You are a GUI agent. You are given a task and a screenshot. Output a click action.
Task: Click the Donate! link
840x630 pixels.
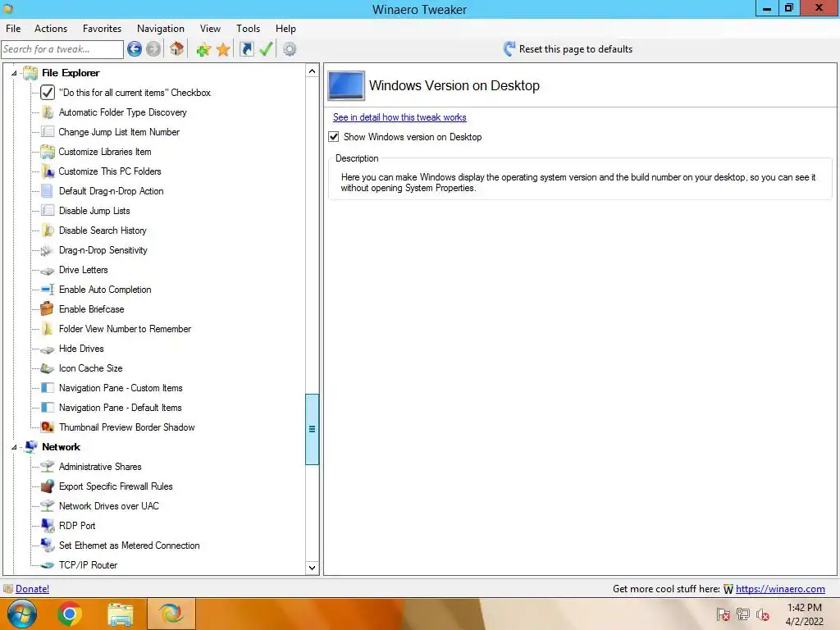(32, 589)
